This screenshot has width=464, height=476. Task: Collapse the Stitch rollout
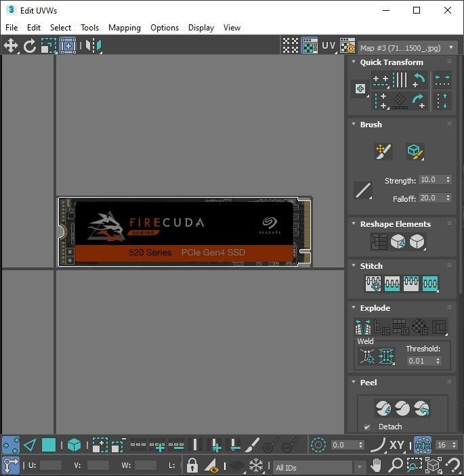pos(354,265)
